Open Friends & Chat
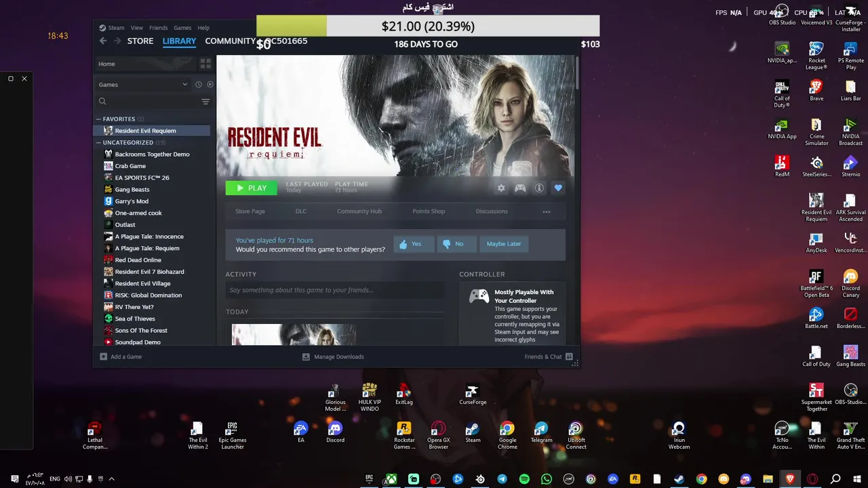This screenshot has height=488, width=868. pos(549,357)
